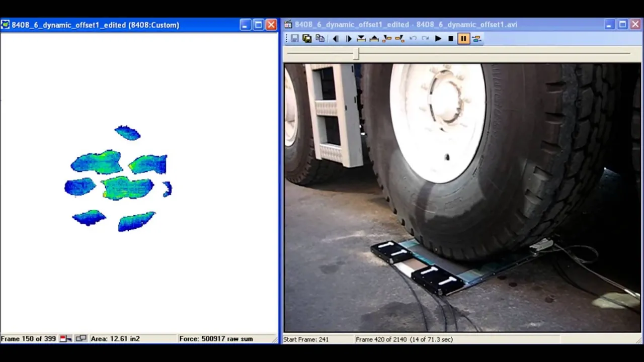
Task: Minimize the pressure map window
Action: click(x=245, y=25)
